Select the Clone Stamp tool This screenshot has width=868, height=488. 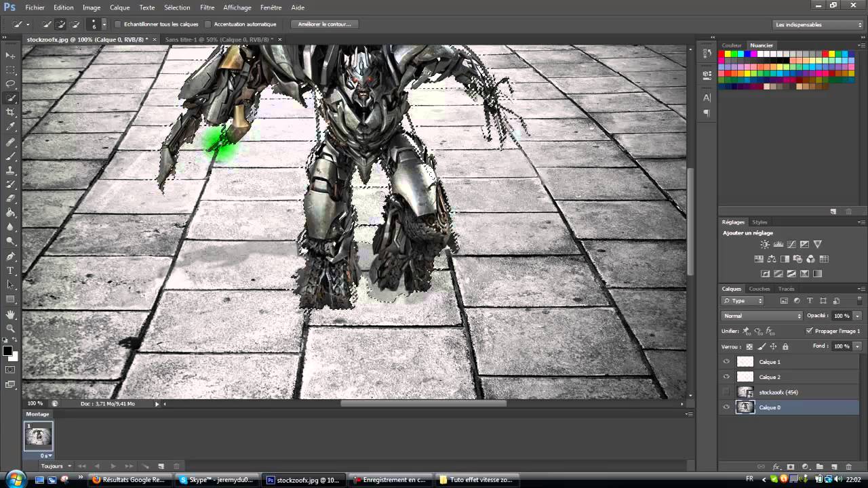pos(11,171)
